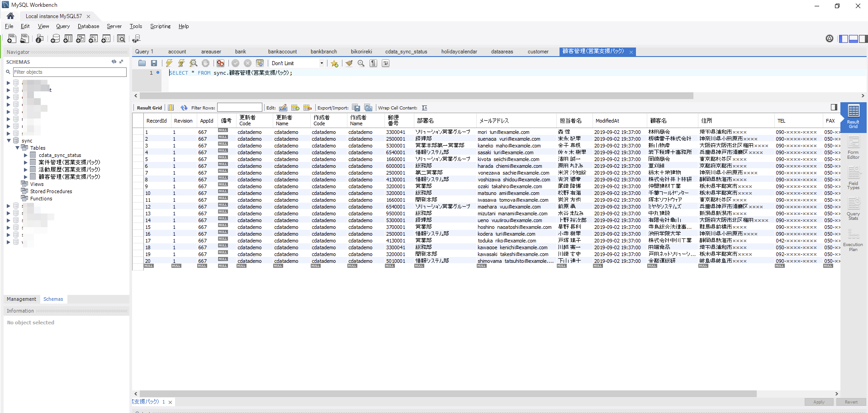868x413 pixels.
Task: Execute the query with lightning bolt icon
Action: tap(169, 63)
